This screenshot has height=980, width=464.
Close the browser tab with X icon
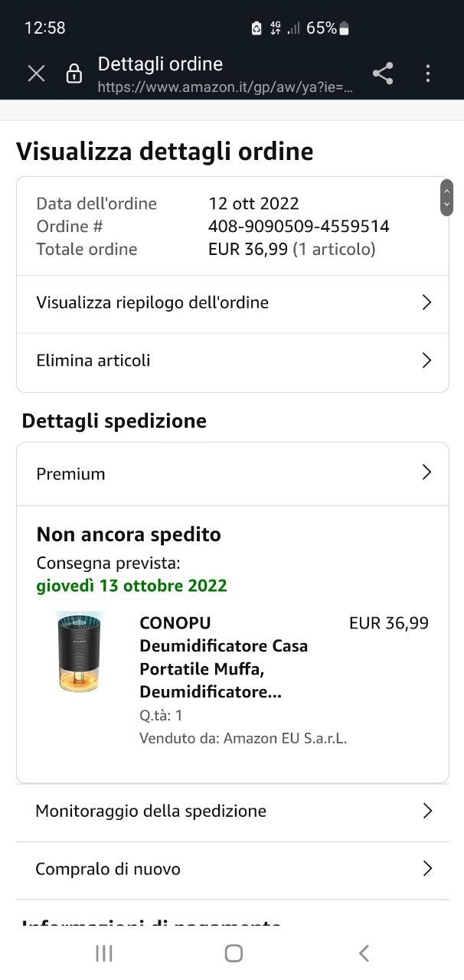point(36,73)
